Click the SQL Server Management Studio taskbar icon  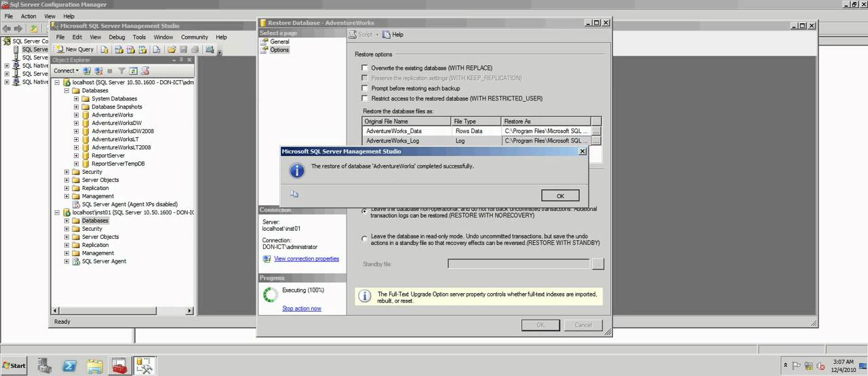click(x=144, y=366)
